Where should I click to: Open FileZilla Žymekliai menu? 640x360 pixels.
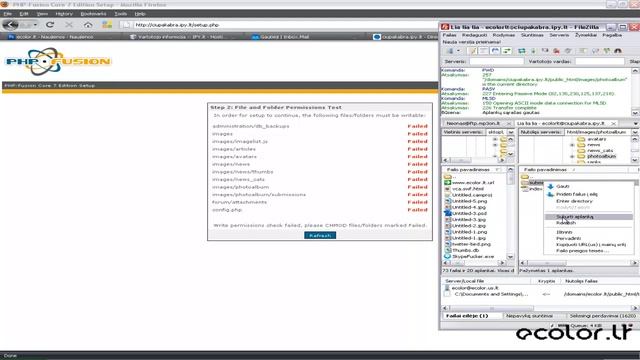click(586, 35)
